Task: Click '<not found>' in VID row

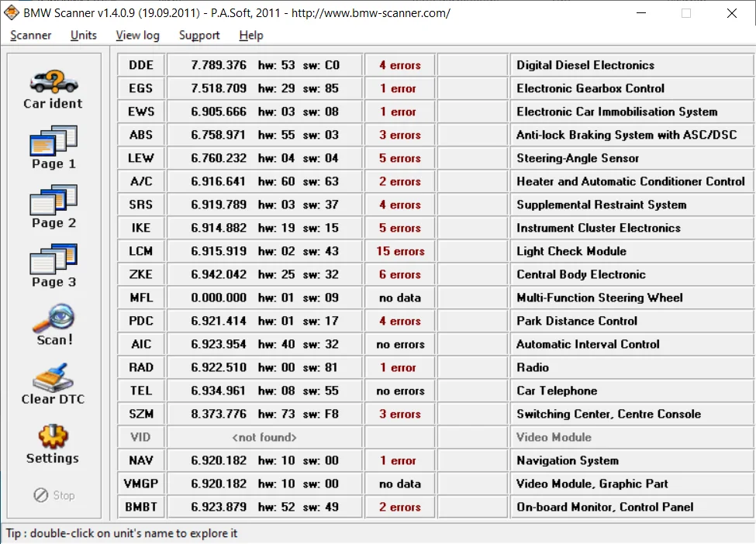Action: click(x=264, y=437)
